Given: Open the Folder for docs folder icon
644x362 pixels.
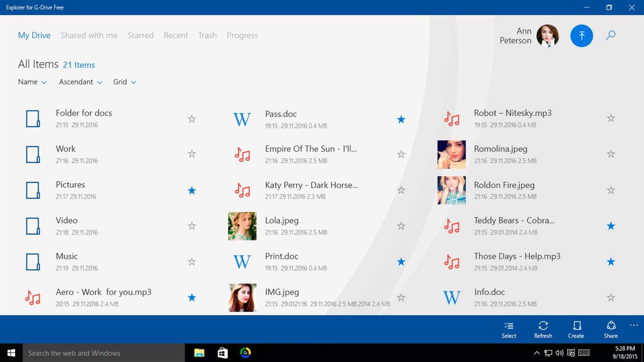Looking at the screenshot, I should pyautogui.click(x=33, y=119).
